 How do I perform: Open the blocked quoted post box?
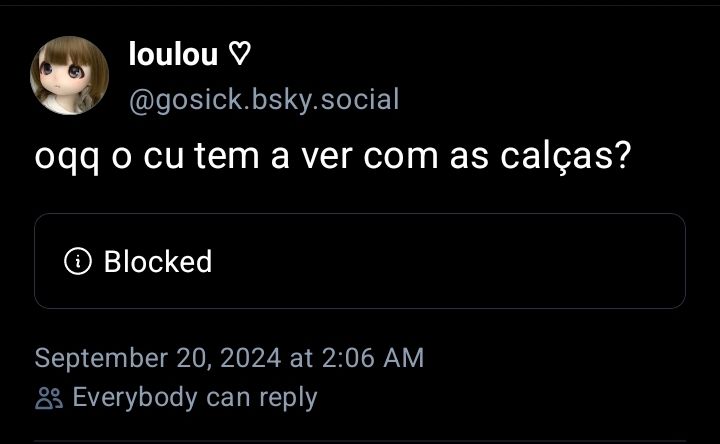coord(360,261)
